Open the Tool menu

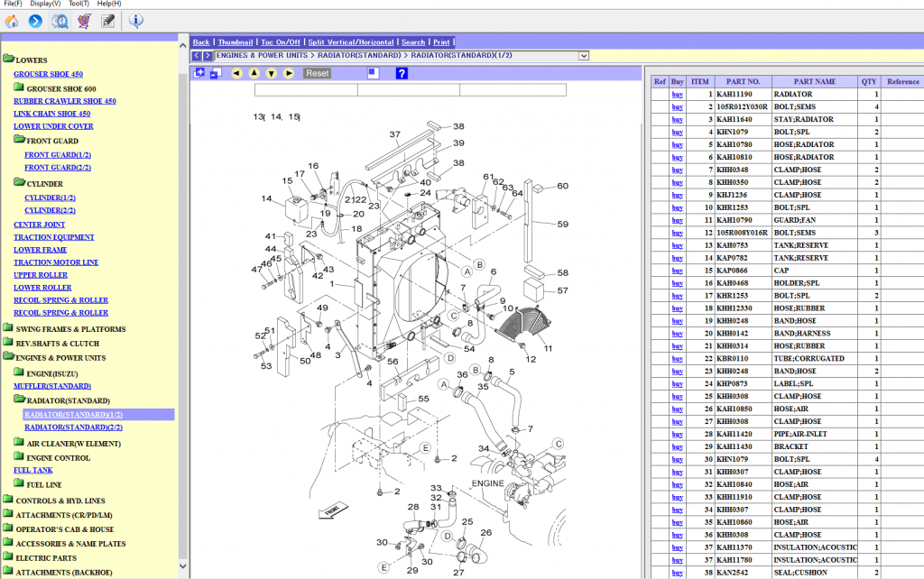coord(78,4)
